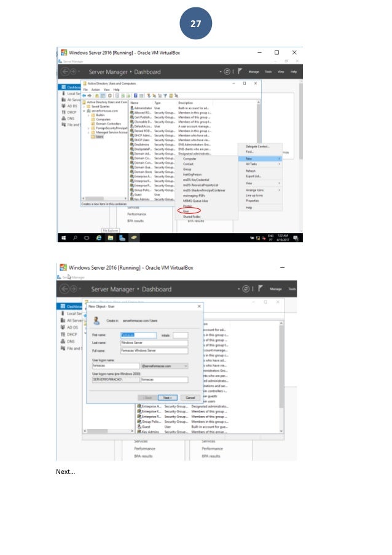Click refresh icon in second screenshot header
392x555 pixels.
246,289
